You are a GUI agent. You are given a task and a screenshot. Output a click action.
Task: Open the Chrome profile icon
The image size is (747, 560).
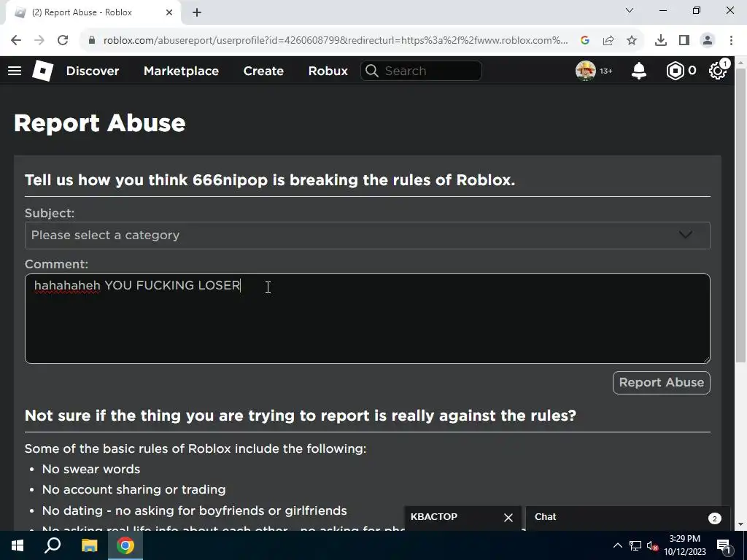click(708, 41)
